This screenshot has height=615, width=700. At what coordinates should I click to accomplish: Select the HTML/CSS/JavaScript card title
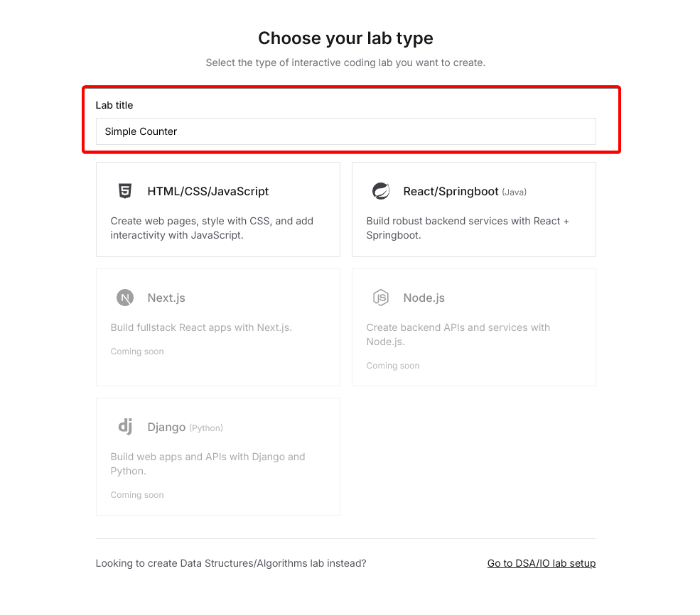pyautogui.click(x=208, y=191)
